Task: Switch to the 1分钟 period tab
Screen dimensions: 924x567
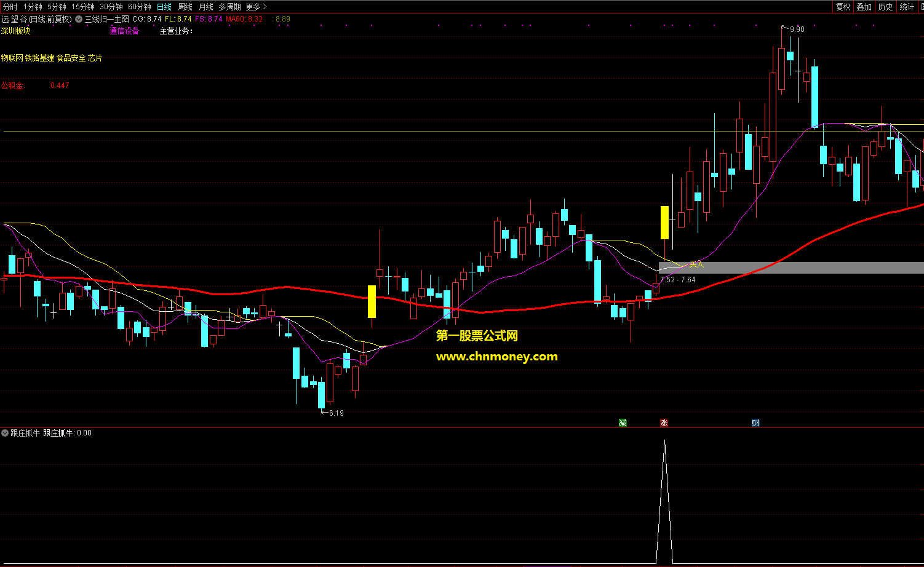Action: point(33,7)
